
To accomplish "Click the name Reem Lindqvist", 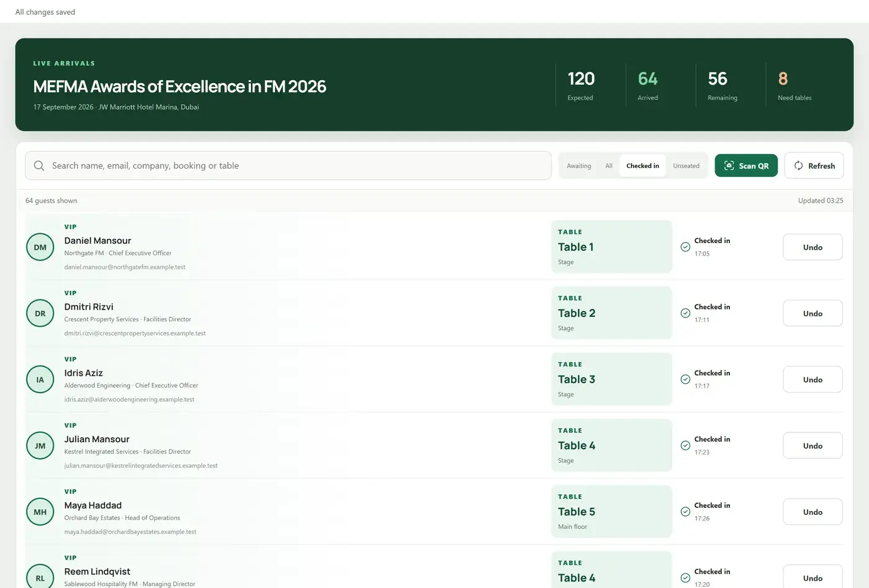I will (97, 571).
